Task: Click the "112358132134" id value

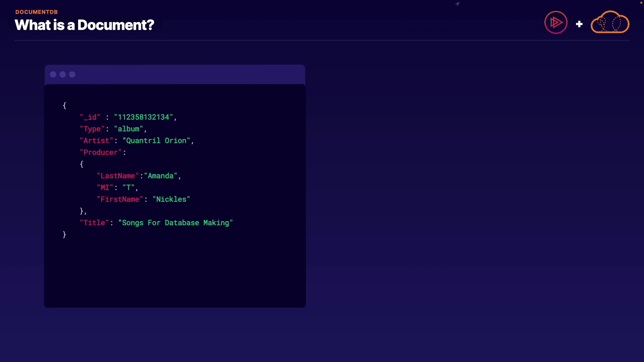Action: [x=143, y=117]
